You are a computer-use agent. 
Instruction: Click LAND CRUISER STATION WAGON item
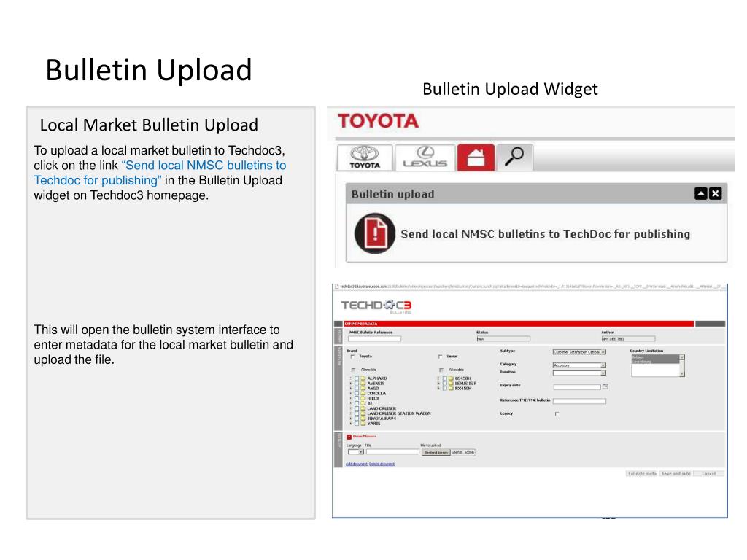point(399,413)
